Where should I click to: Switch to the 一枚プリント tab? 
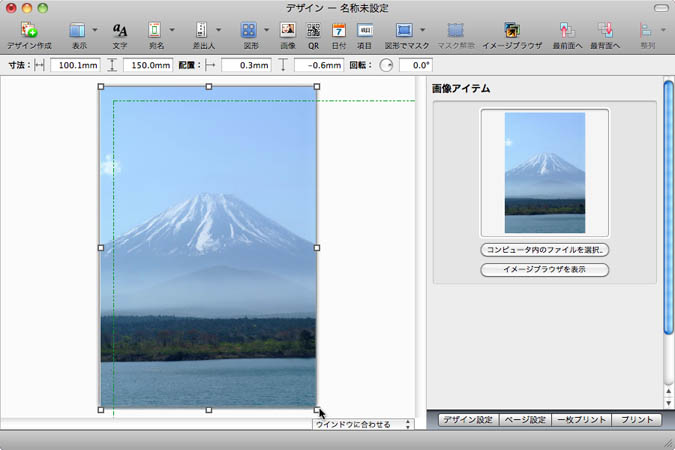pos(581,421)
